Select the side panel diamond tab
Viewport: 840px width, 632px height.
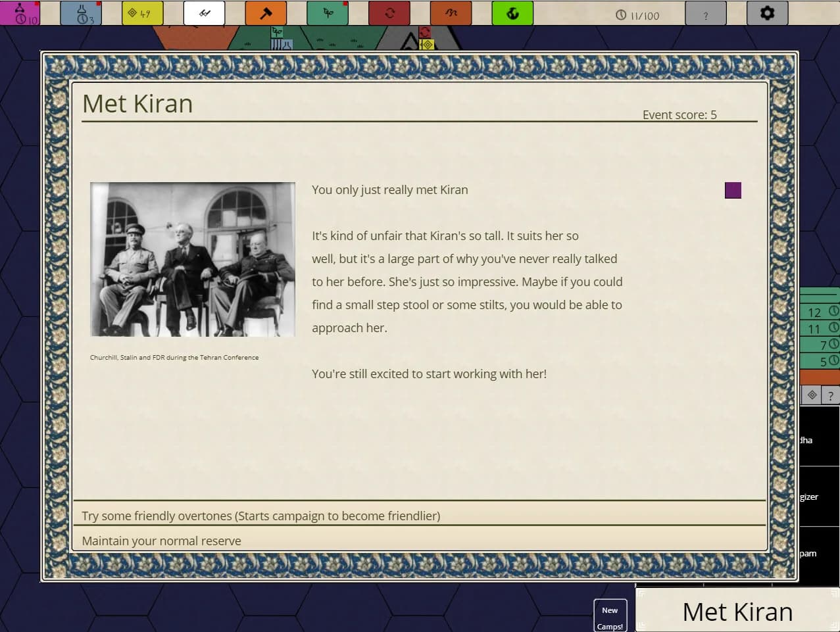pyautogui.click(x=812, y=395)
